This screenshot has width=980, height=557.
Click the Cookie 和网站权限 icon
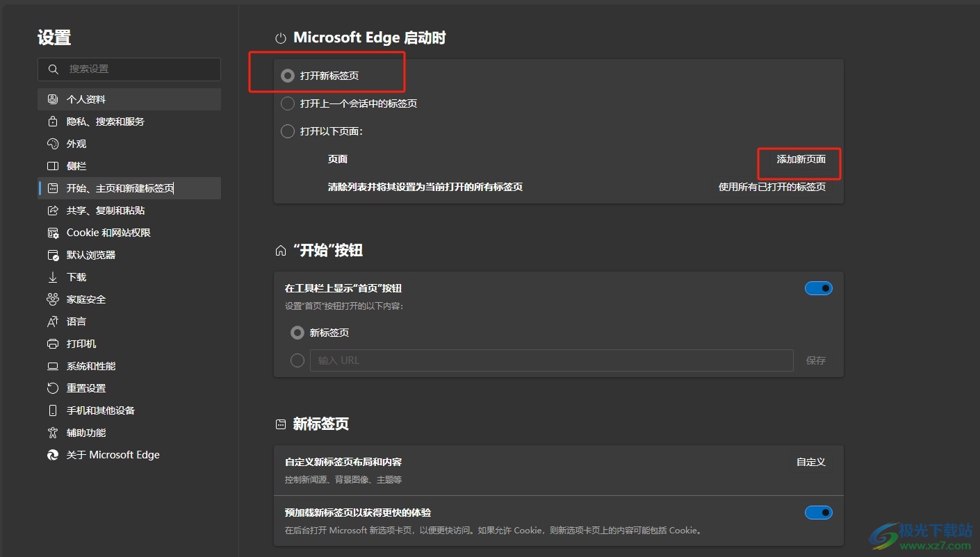pyautogui.click(x=53, y=233)
